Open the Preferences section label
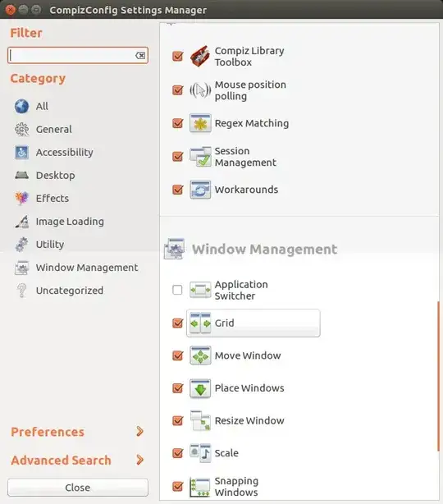443x504 pixels. click(x=48, y=432)
